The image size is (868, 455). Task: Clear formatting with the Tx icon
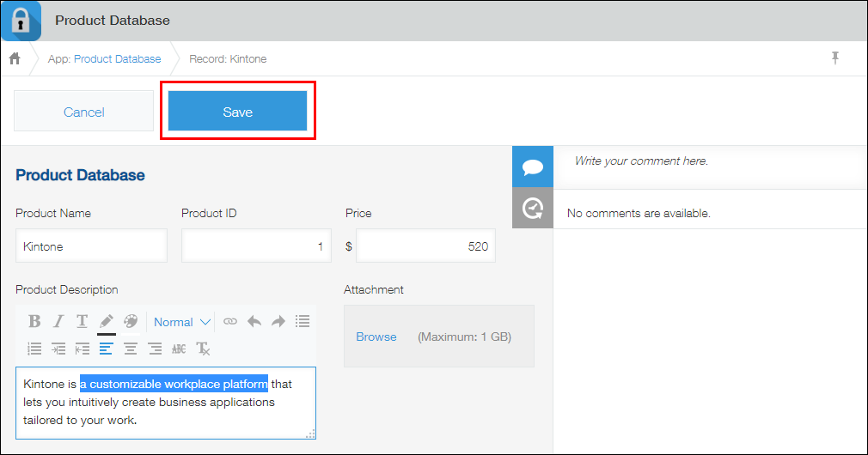(203, 349)
